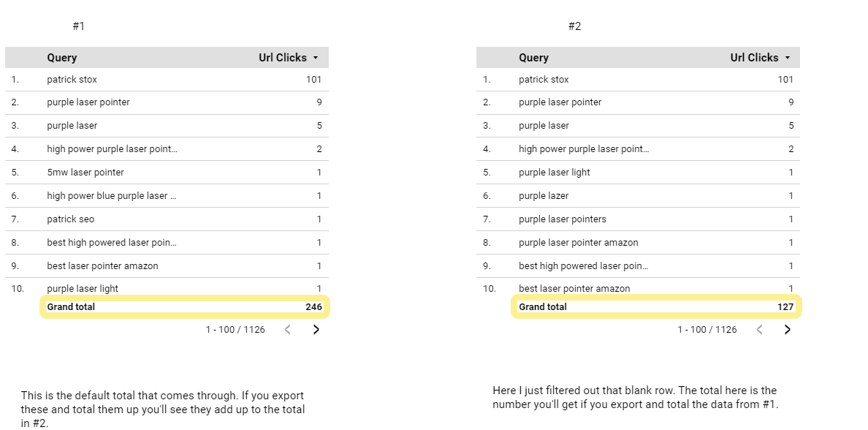868x430 pixels.
Task: Click the previous-page chevron under table #2
Action: coord(759,329)
